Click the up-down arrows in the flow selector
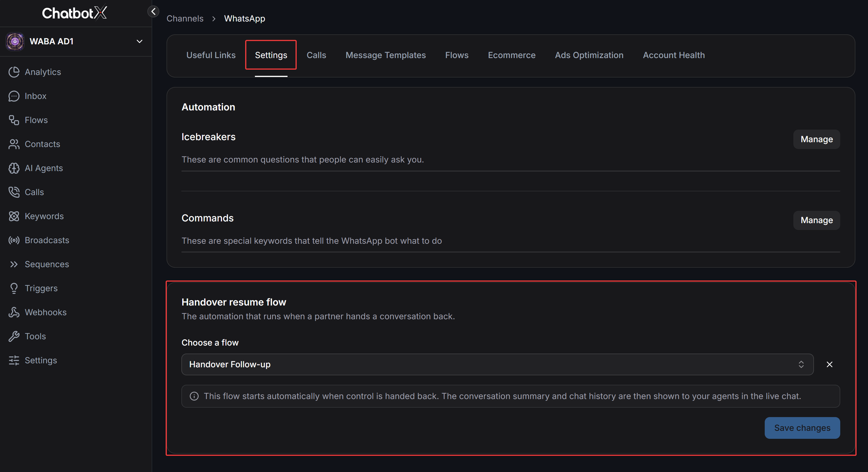The height and width of the screenshot is (472, 868). [x=801, y=364]
